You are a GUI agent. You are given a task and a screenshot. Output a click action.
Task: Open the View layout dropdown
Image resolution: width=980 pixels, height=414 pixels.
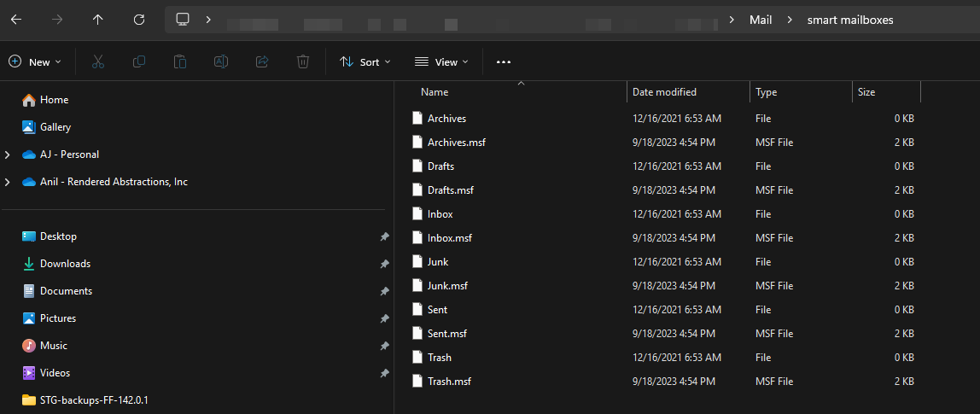441,61
